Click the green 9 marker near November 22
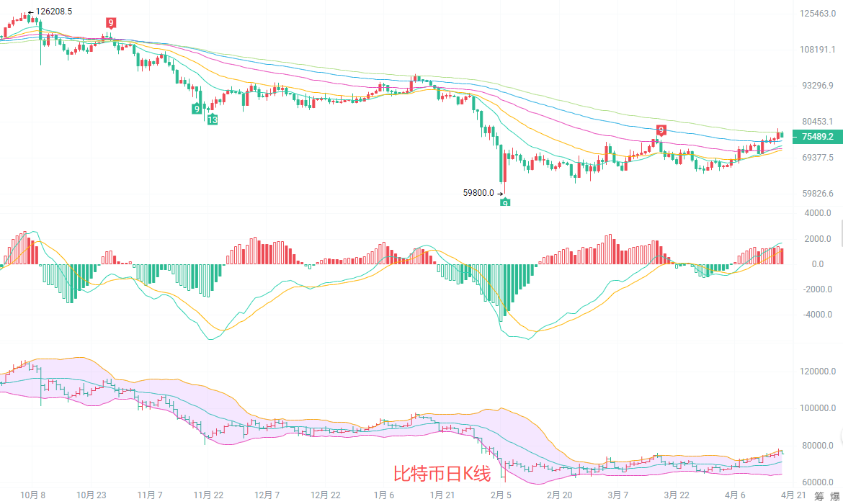Viewport: 843px width, 504px height. [197, 109]
